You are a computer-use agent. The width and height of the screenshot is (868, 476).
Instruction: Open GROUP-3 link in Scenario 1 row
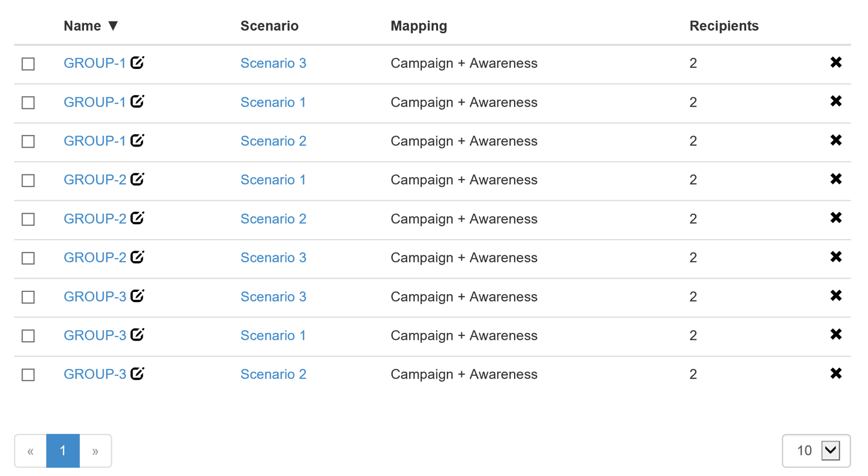pos(95,335)
